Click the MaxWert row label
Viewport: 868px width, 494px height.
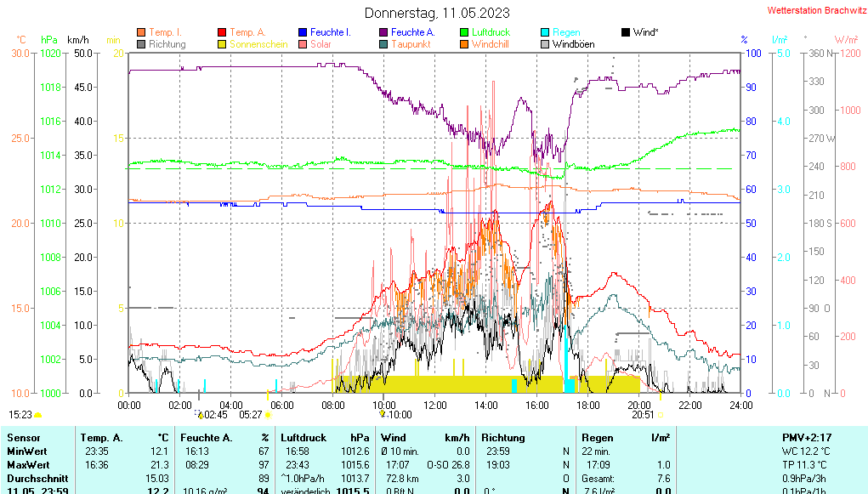click(x=27, y=465)
